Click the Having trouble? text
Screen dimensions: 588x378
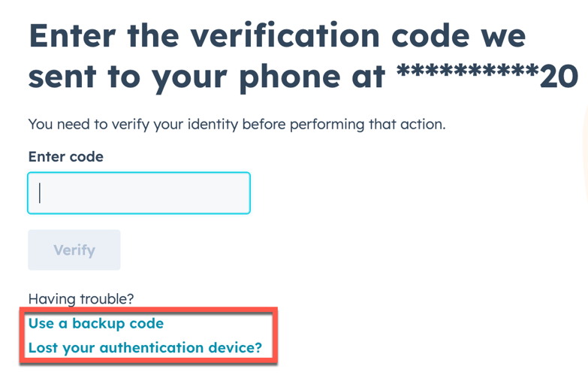point(81,299)
